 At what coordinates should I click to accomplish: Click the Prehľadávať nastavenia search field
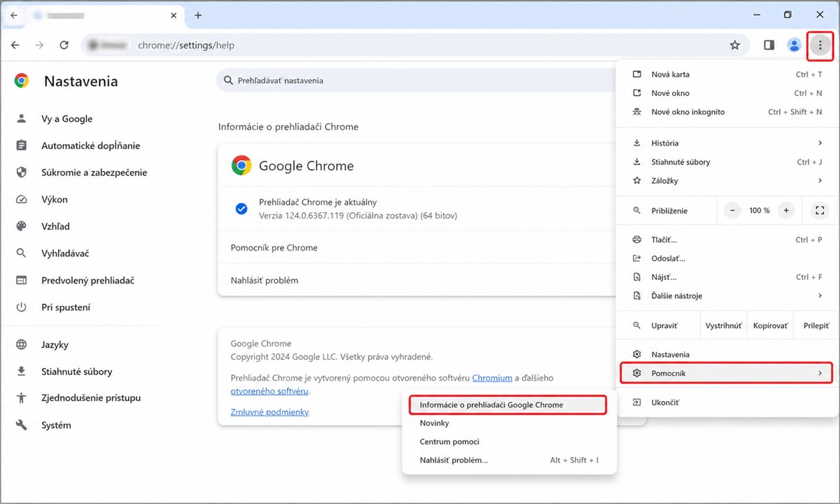[x=416, y=80]
